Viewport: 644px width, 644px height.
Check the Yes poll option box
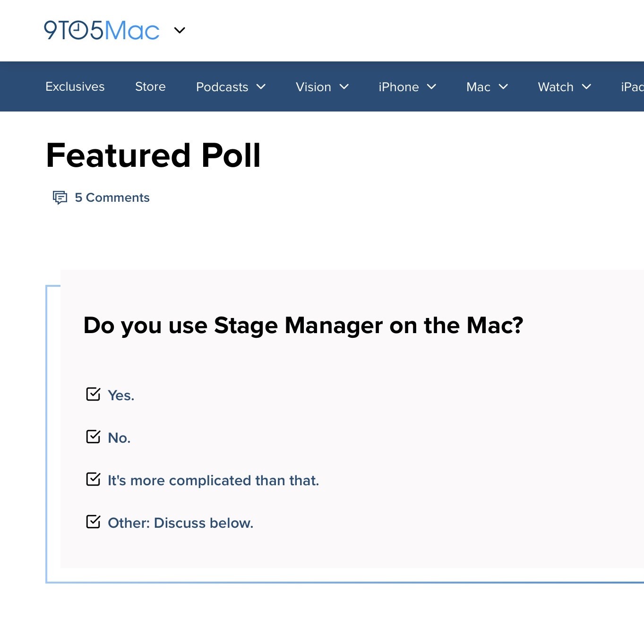click(93, 394)
